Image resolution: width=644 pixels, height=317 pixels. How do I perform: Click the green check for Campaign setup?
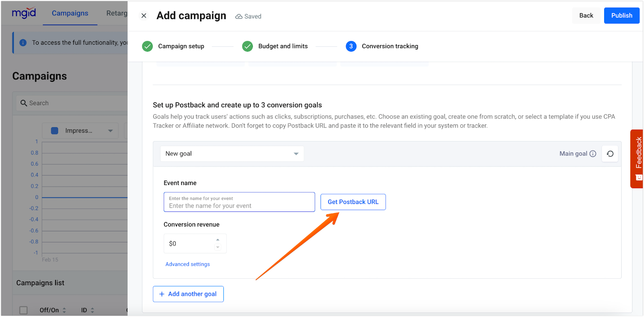[x=147, y=46]
